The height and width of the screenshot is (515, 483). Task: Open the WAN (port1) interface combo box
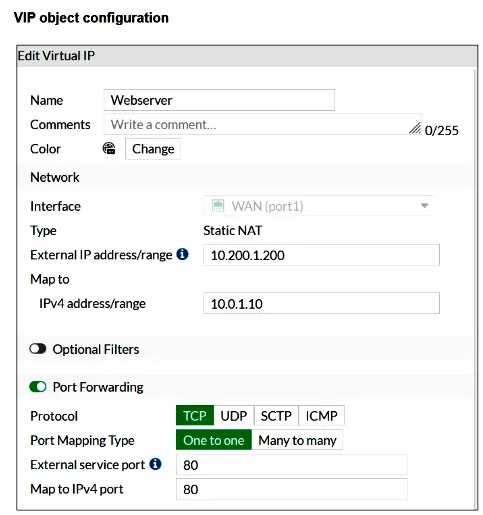click(319, 206)
